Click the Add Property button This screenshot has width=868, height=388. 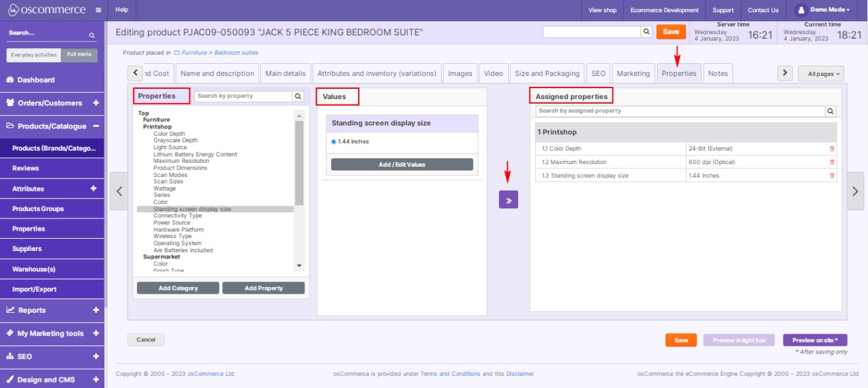point(263,288)
